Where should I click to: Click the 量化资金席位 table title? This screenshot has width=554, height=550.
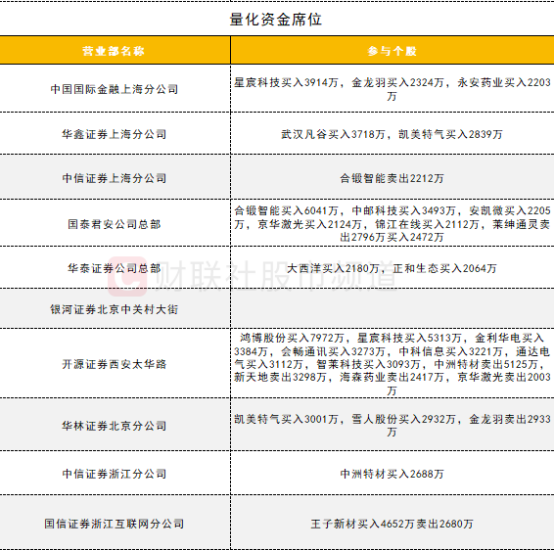276,19
